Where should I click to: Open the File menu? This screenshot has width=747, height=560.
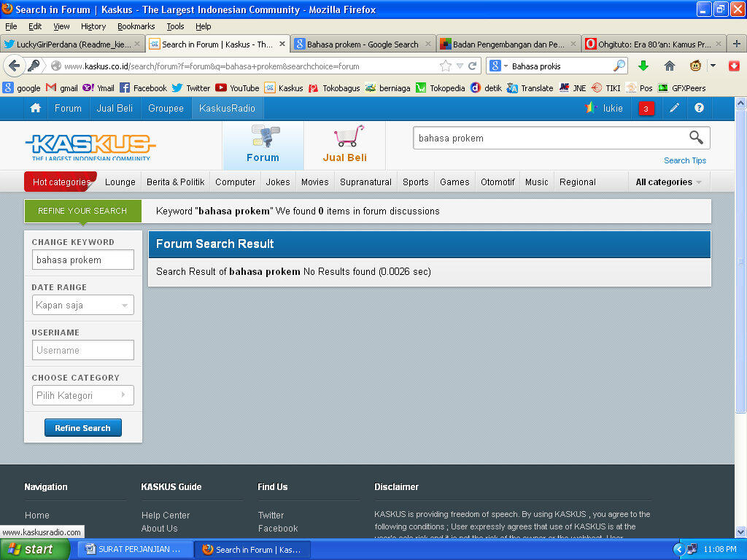(x=11, y=26)
